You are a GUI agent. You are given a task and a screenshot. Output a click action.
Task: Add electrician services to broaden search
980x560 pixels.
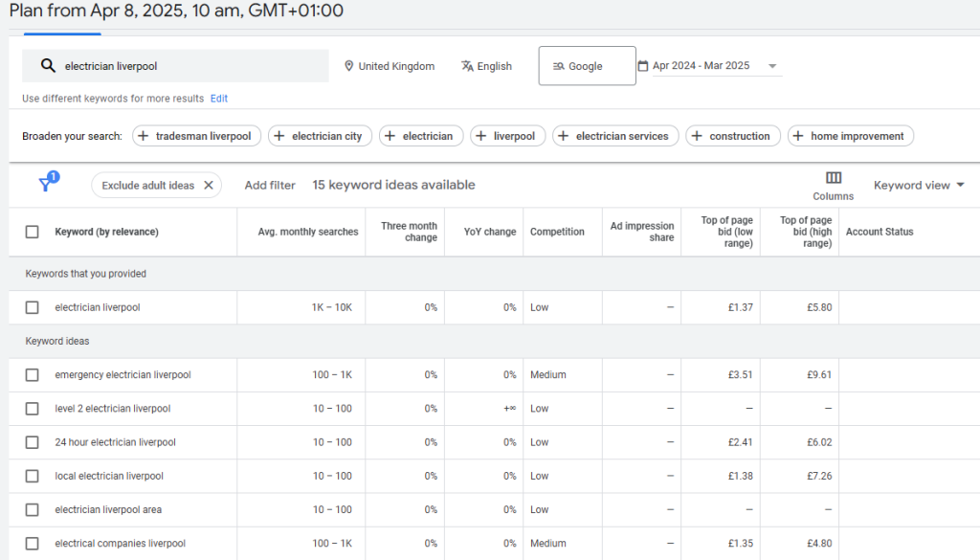click(x=615, y=136)
